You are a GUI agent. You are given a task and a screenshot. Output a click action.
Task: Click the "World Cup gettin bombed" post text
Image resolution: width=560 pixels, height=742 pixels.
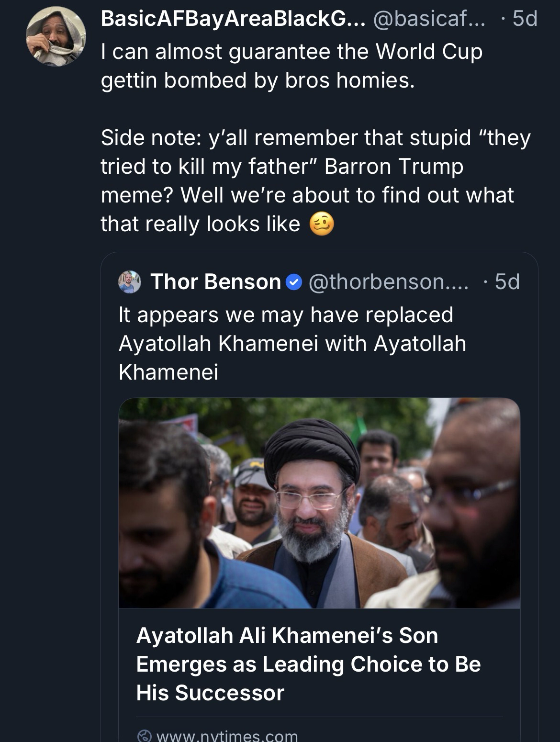click(x=291, y=66)
